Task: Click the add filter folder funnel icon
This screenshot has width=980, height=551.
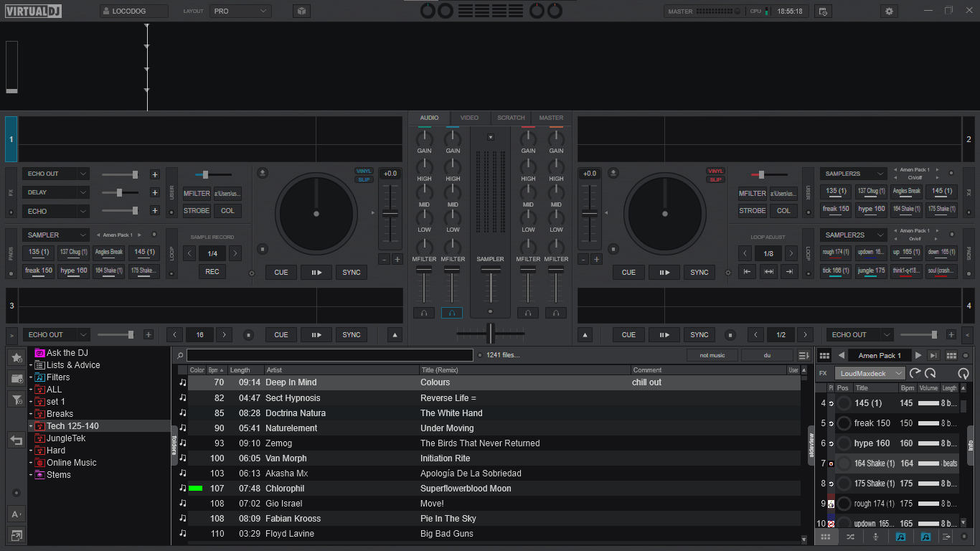Action: point(16,400)
